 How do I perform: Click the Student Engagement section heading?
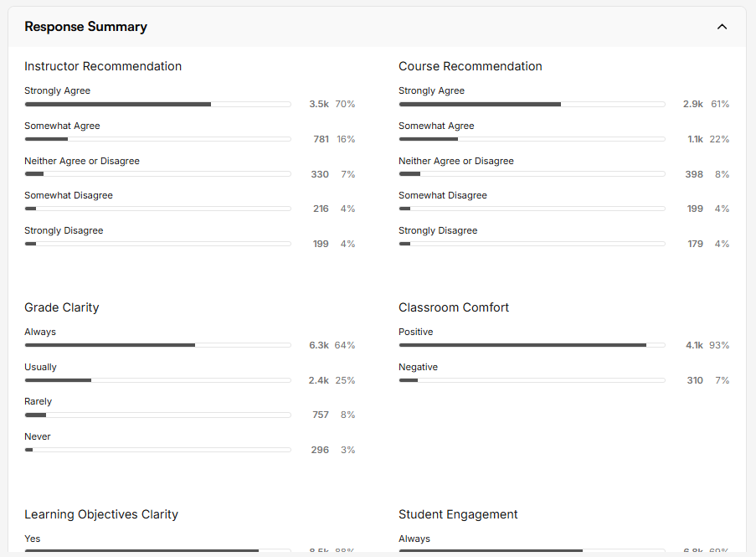pos(458,514)
